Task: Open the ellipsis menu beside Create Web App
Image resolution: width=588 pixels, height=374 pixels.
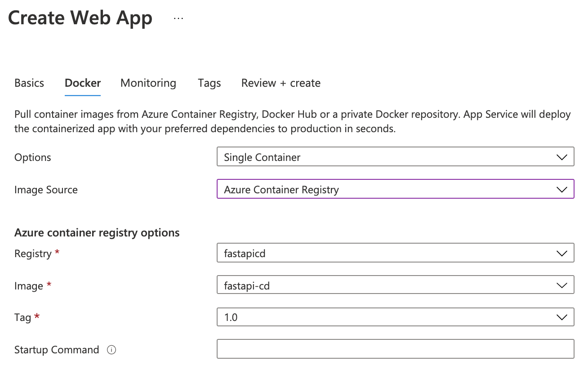Action: 178,18
